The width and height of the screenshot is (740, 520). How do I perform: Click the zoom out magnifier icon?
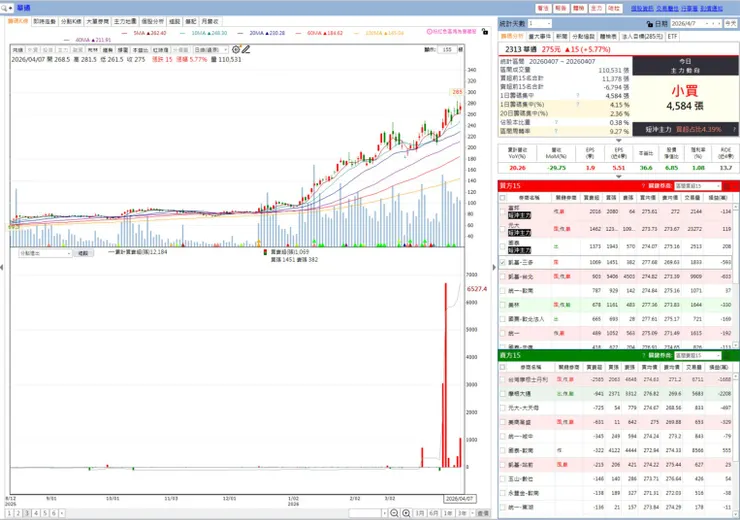point(394,513)
